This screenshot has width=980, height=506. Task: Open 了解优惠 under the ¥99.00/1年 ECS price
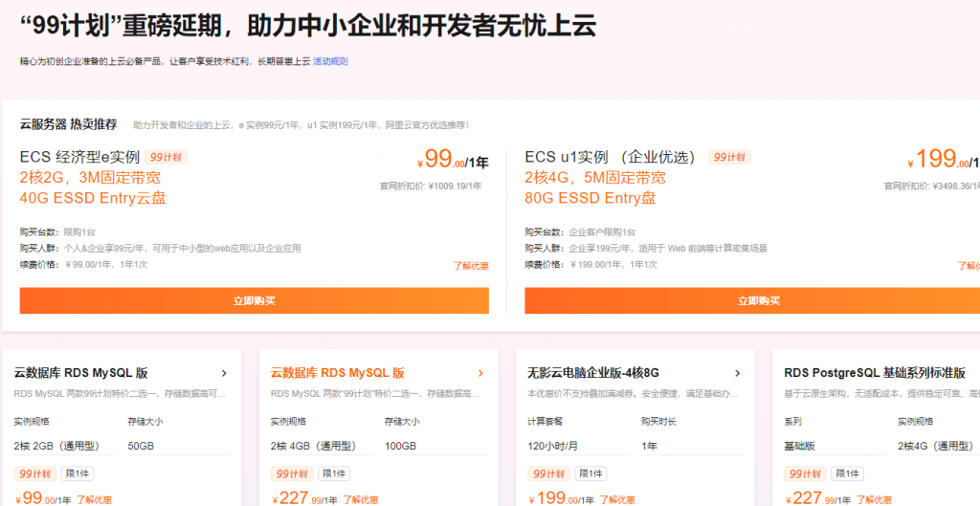[x=471, y=266]
